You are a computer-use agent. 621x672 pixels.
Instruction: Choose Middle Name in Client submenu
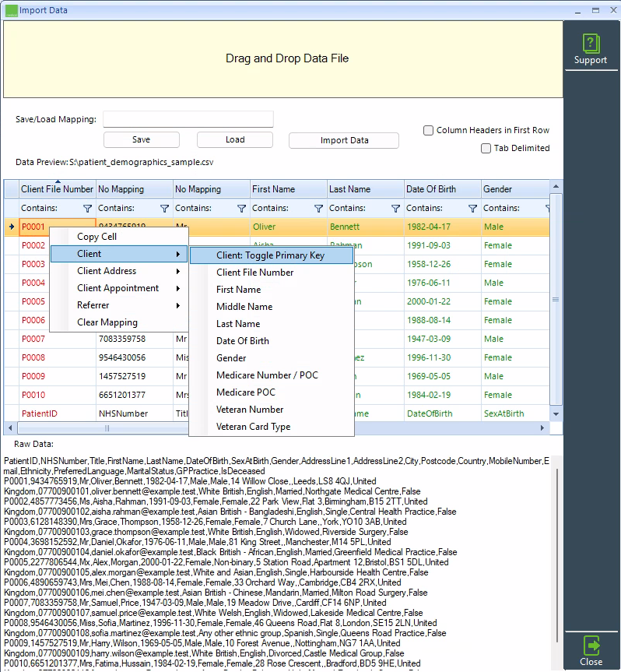click(x=272, y=307)
